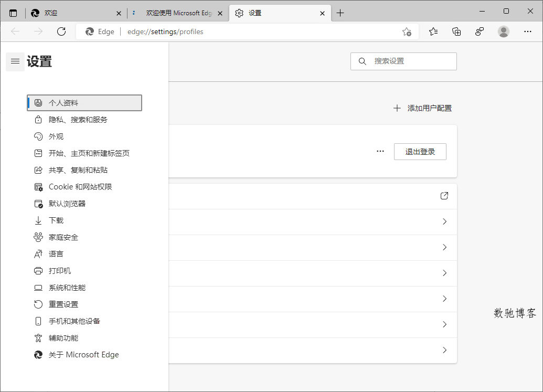Collapse the settings hamburger menu
The width and height of the screenshot is (543, 392).
point(15,61)
